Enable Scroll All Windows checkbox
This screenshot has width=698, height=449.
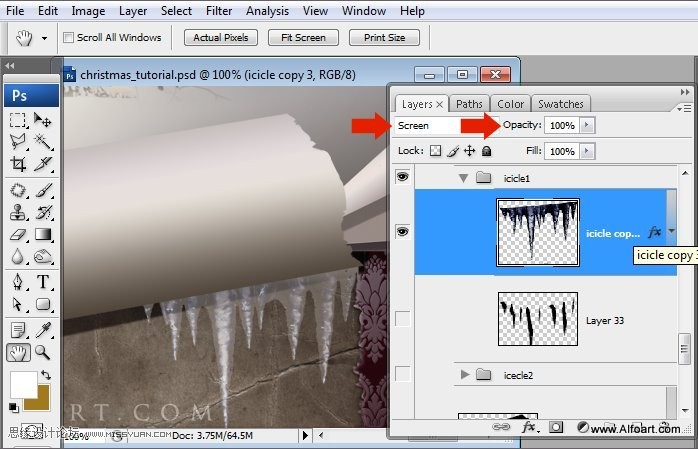coord(68,37)
